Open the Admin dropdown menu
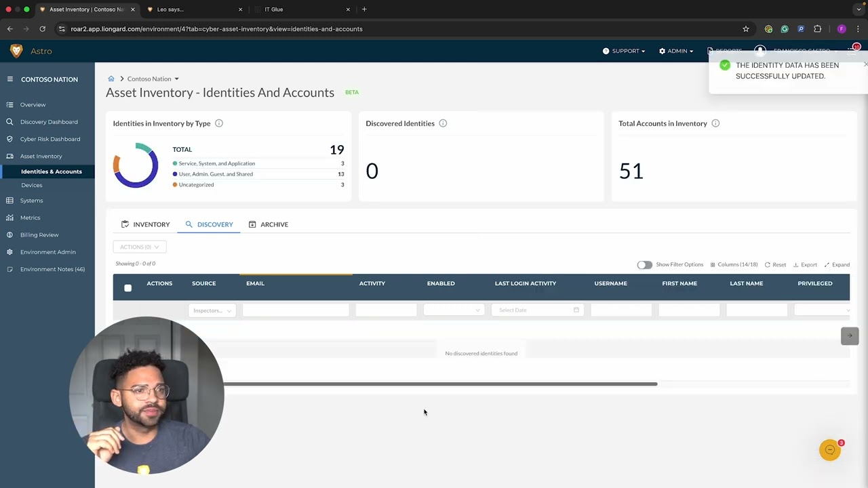The image size is (868, 488). [x=676, y=51]
